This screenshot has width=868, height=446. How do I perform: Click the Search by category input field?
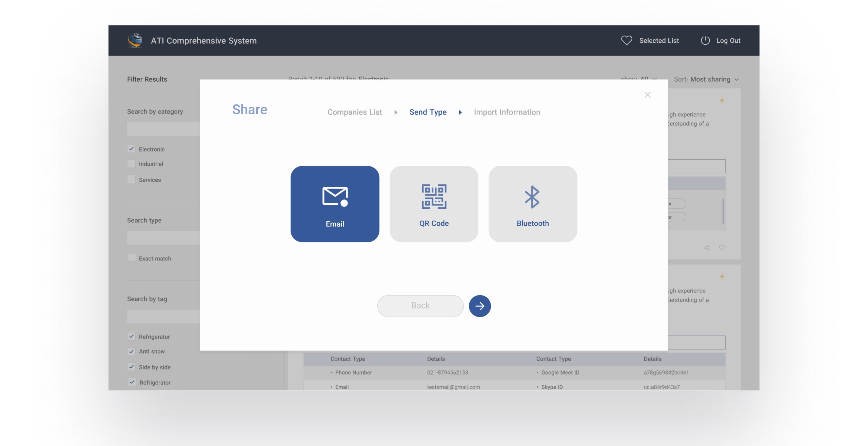[163, 129]
